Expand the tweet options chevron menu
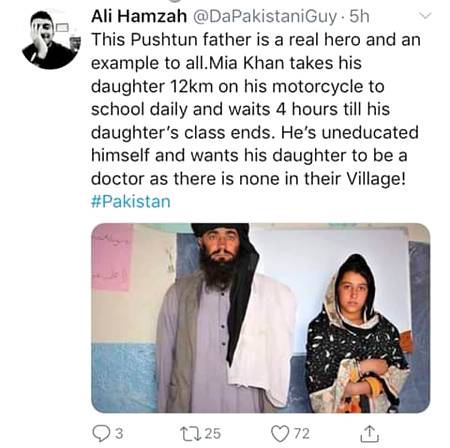Viewport: 450px width, 448px height. [425, 15]
